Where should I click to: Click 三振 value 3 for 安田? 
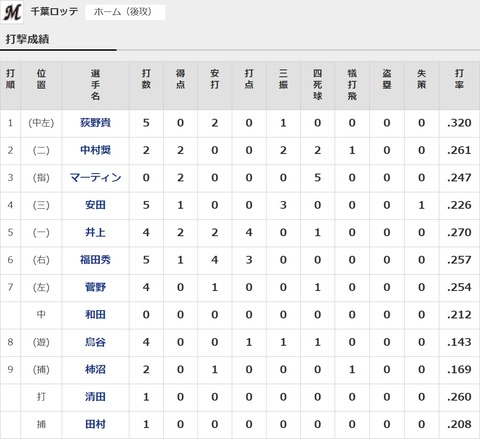click(283, 205)
